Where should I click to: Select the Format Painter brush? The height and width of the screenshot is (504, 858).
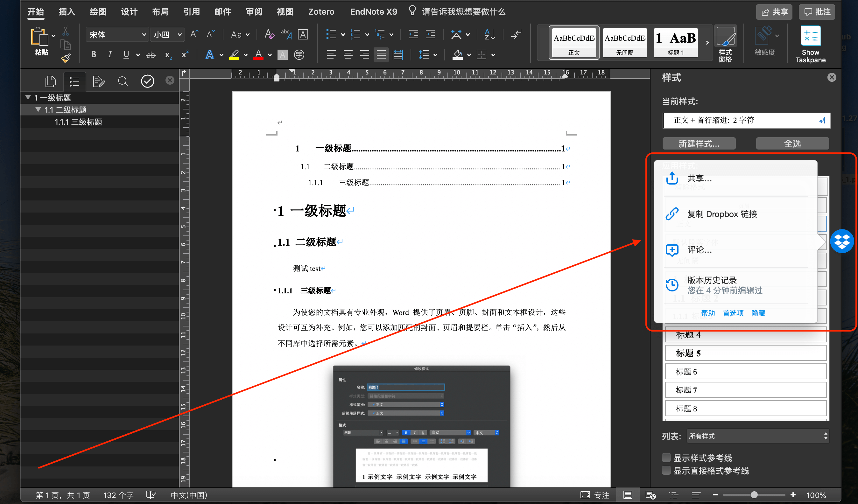[66, 59]
